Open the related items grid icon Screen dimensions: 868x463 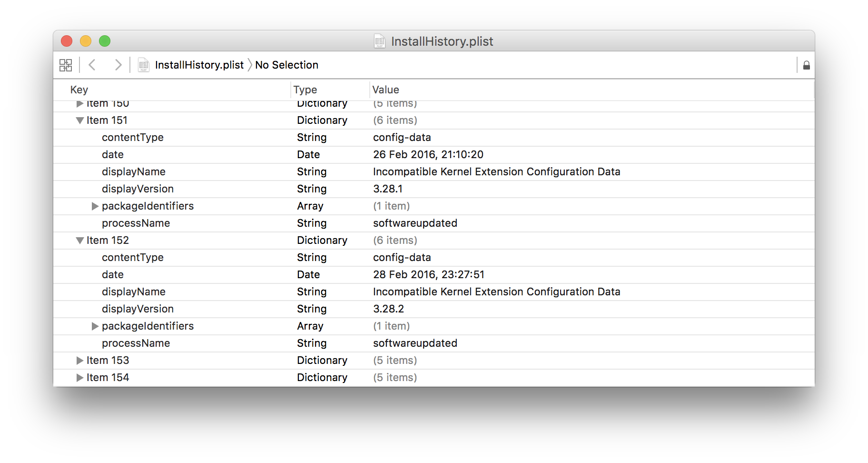(66, 65)
